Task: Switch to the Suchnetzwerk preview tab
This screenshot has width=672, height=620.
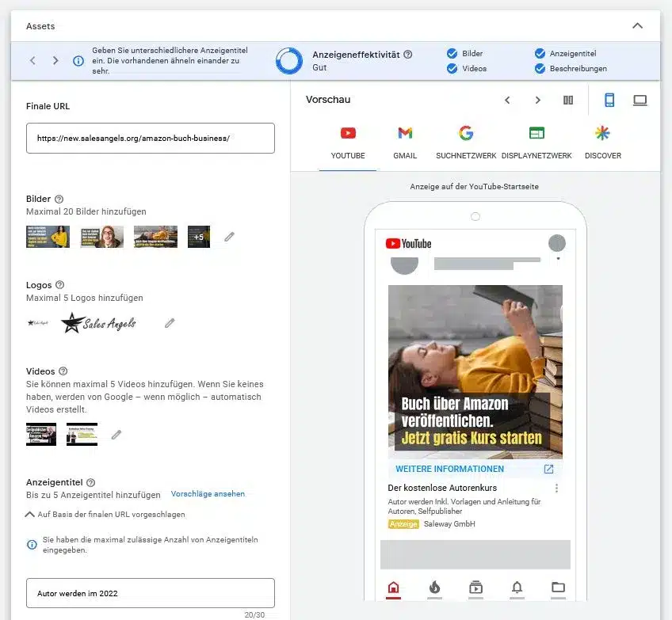Action: [466, 143]
